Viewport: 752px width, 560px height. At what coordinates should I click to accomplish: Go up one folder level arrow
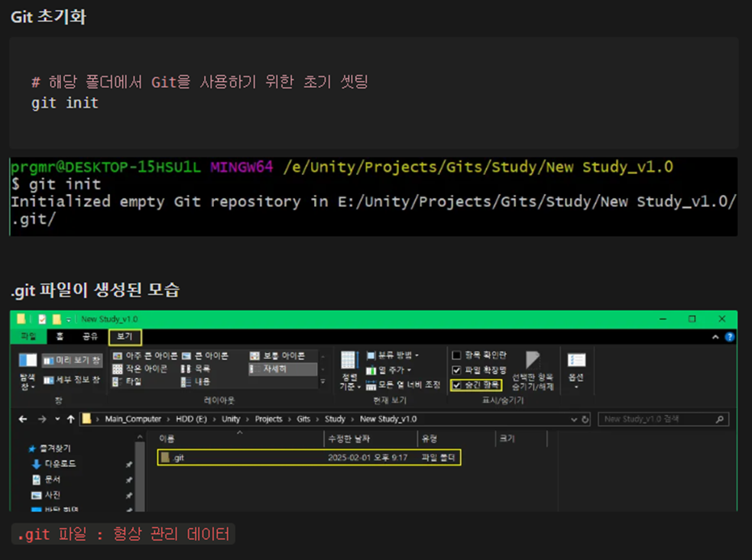[71, 419]
